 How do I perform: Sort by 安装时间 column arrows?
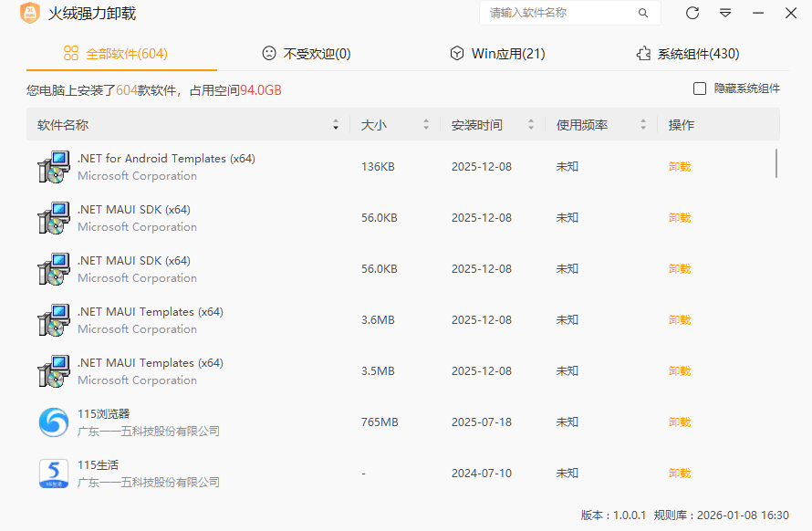531,125
